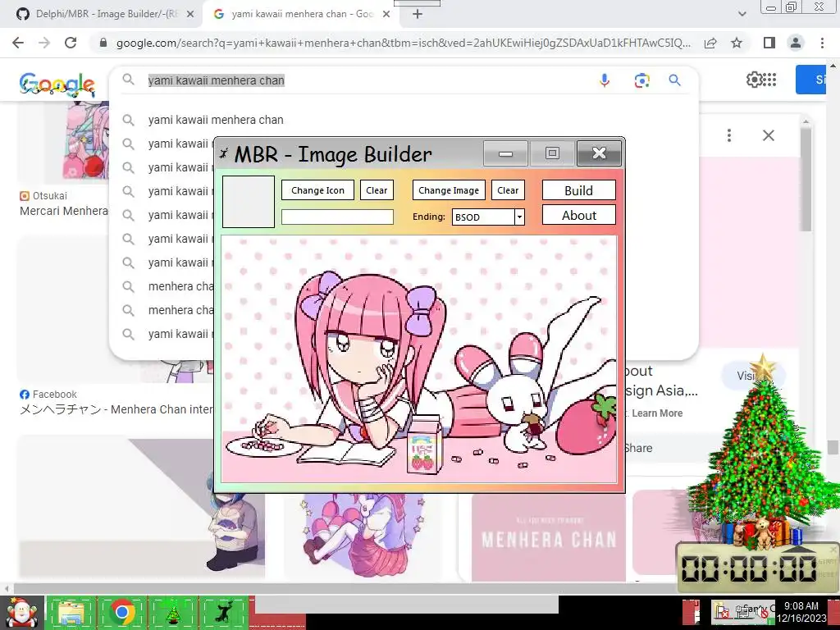Click the Google search text box

(x=364, y=80)
